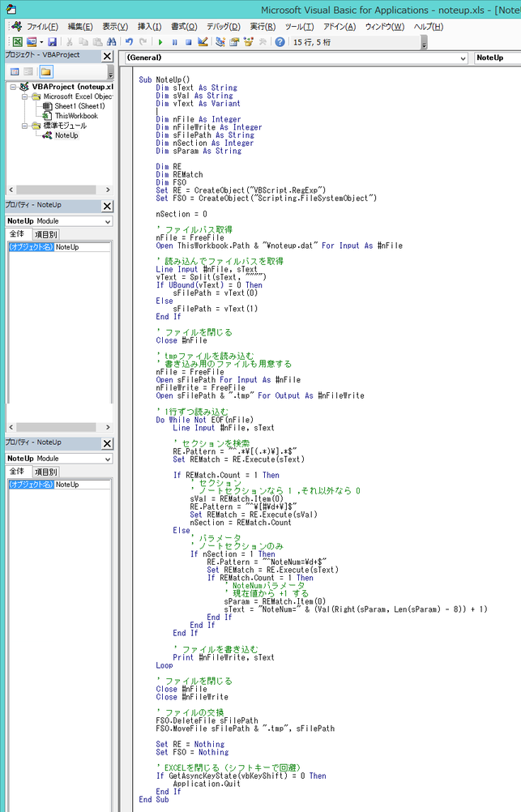Open the 書式(O) menu

click(184, 27)
